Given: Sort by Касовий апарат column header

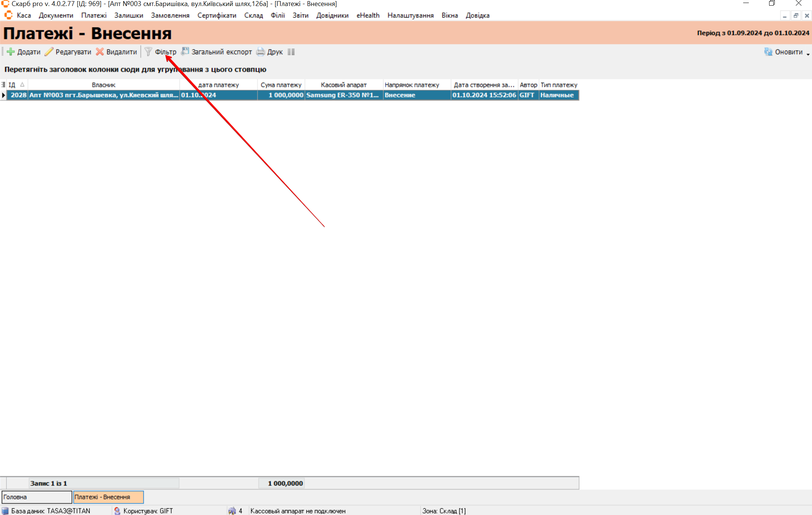Looking at the screenshot, I should (x=343, y=85).
